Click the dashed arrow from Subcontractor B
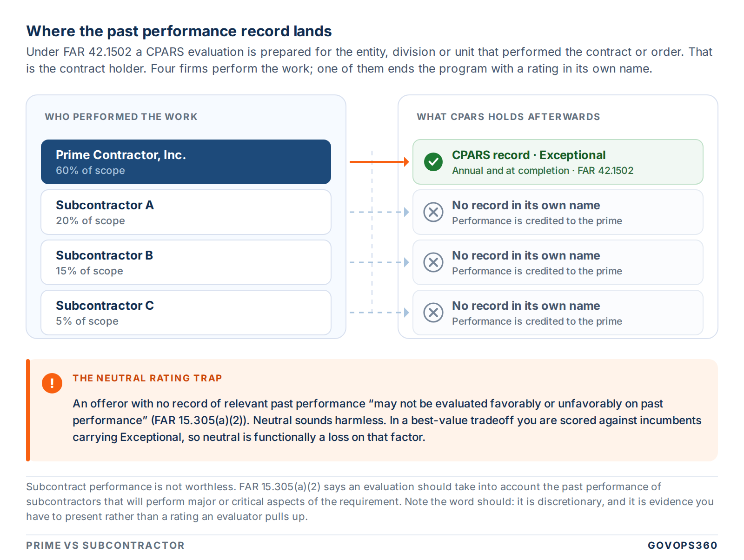The width and height of the screenshot is (744, 560). pyautogui.click(x=379, y=262)
